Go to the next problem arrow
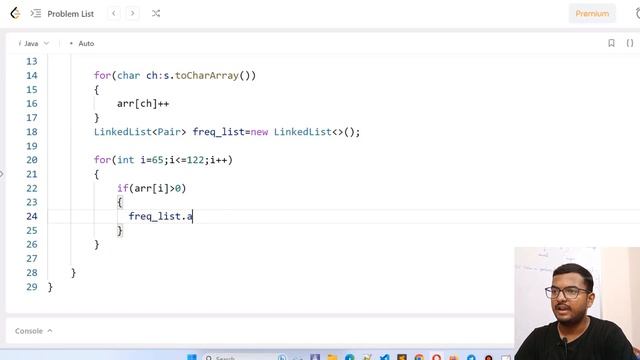This screenshot has height=360, width=640. (132, 13)
